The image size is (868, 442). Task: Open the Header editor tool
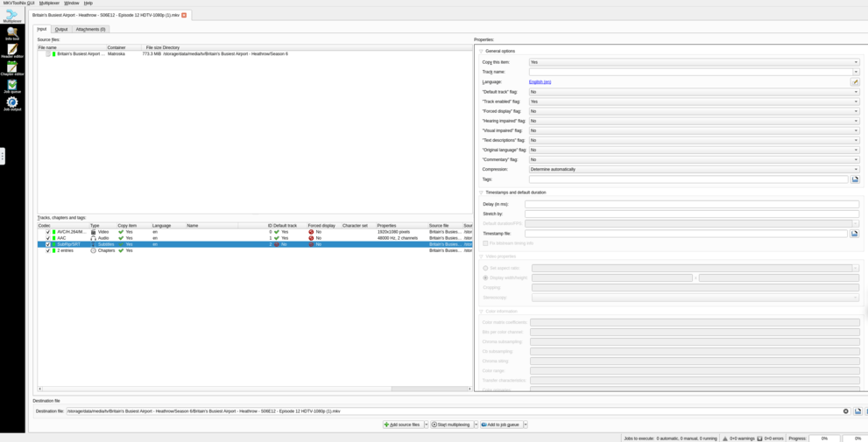12,51
